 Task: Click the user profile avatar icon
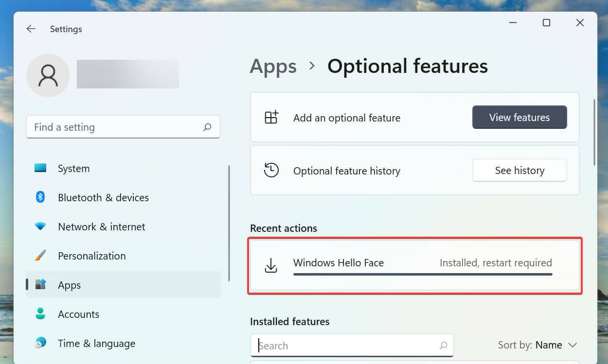(48, 75)
